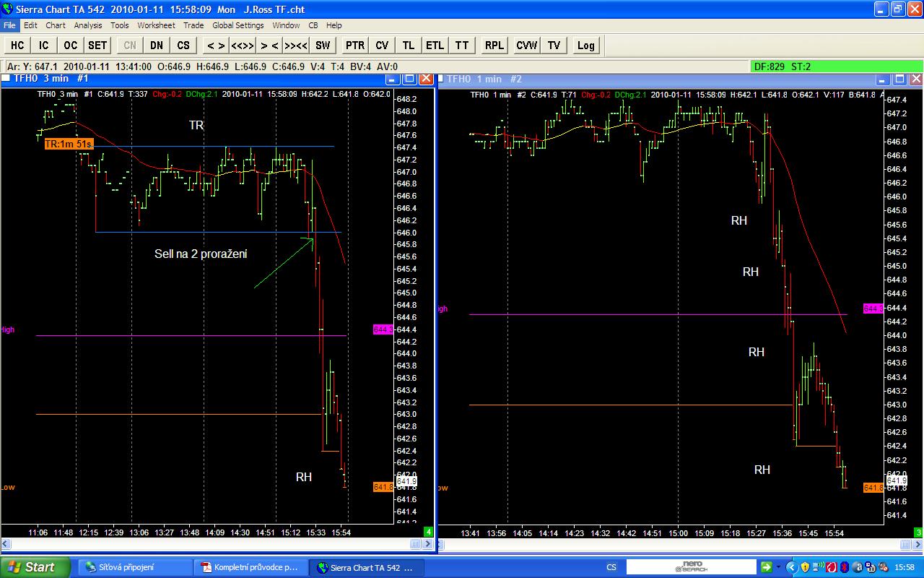Expand bars with the < > button
This screenshot has width=924, height=578.
pyautogui.click(x=215, y=46)
